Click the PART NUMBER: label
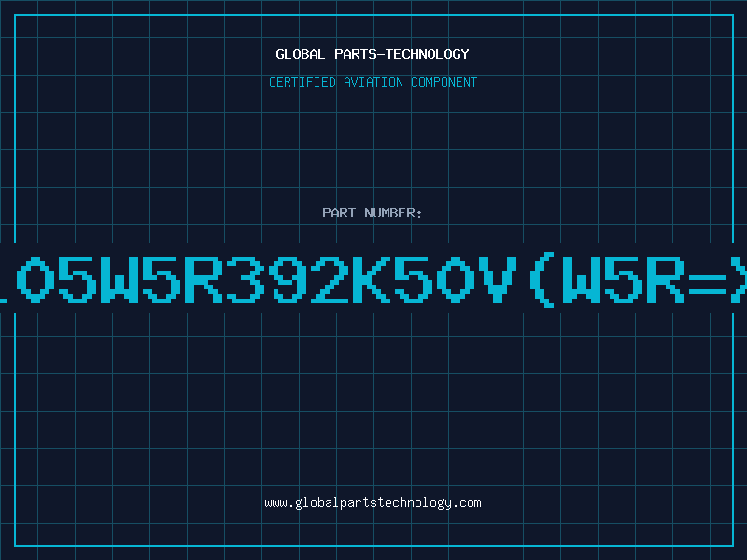Screen dimensions: 747x560 tap(373, 213)
